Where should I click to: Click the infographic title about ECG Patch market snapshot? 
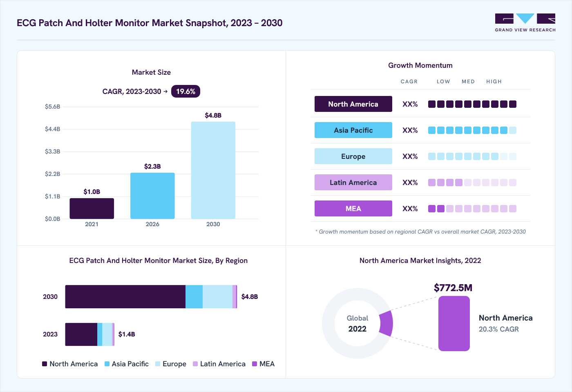point(150,23)
